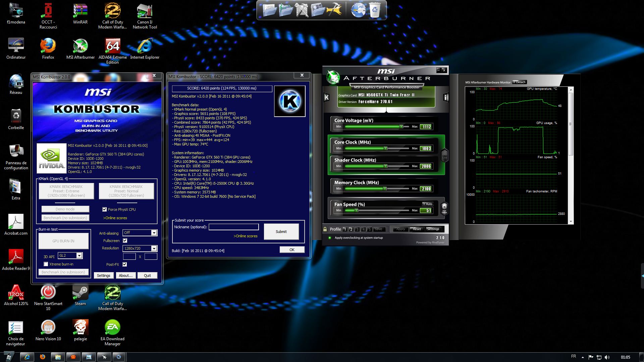
Task: Click the fan User Define gear icon
Action: (444, 207)
